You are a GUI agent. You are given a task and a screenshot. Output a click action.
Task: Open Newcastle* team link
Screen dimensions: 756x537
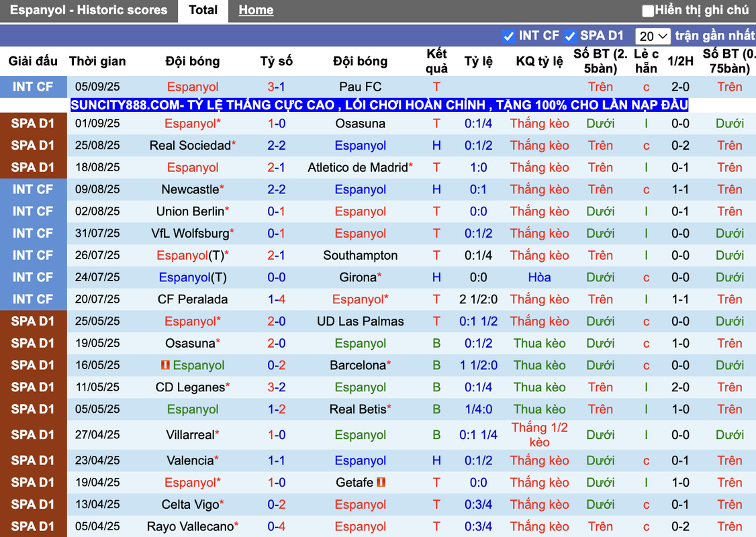(193, 189)
